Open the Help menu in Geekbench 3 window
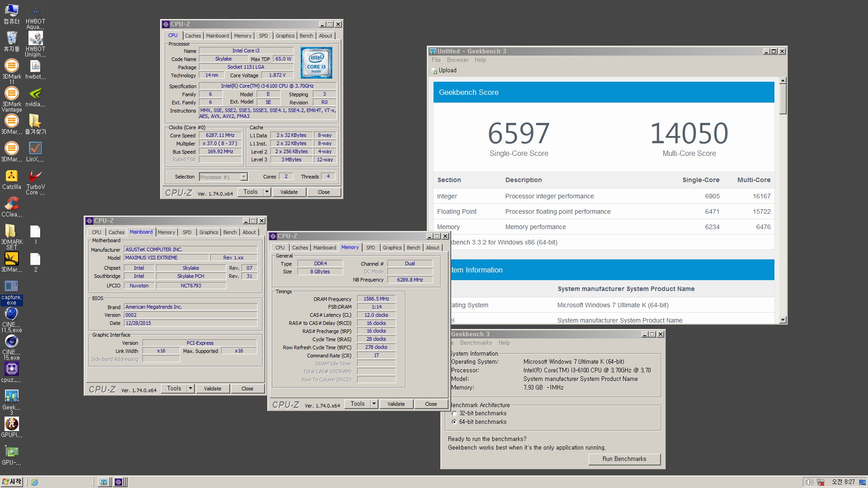This screenshot has height=488, width=868. [x=504, y=343]
